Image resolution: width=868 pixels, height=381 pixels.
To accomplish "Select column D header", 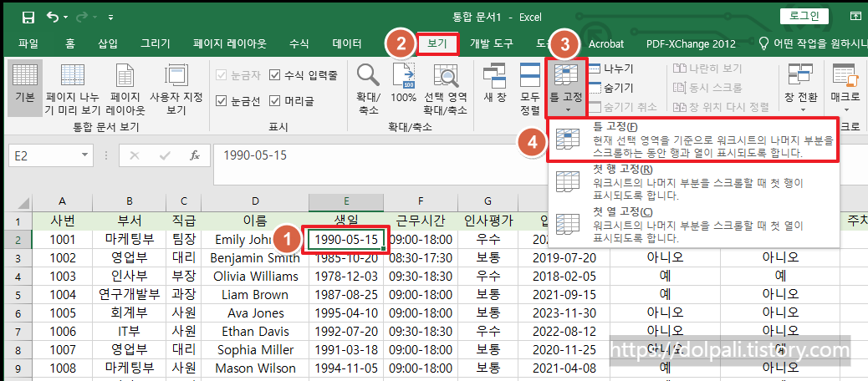I will (x=255, y=202).
